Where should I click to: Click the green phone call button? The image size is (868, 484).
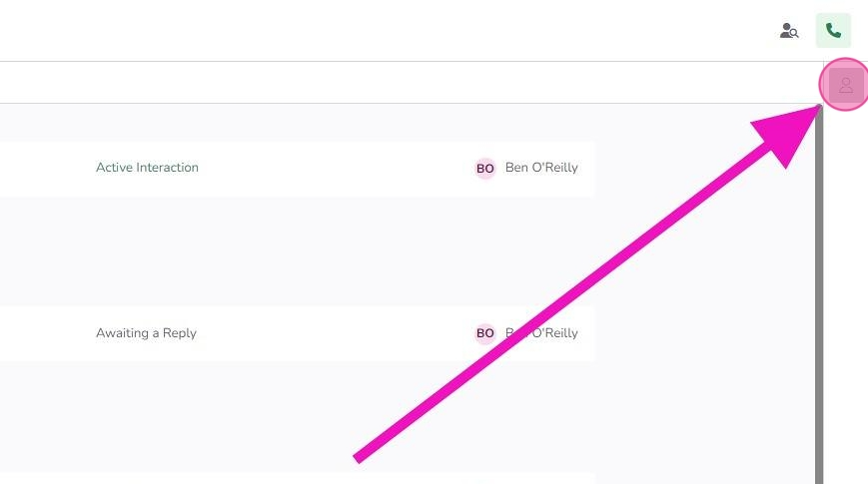(x=833, y=30)
